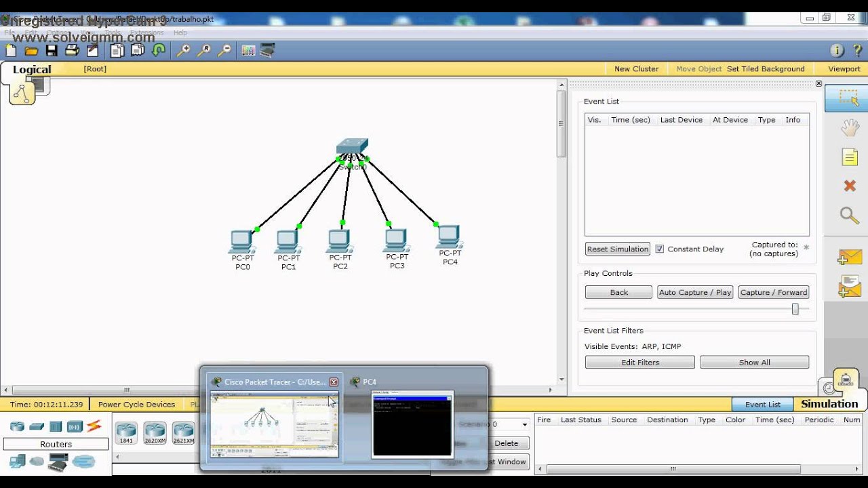Image resolution: width=868 pixels, height=488 pixels.
Task: Activate the Select tool
Action: [848, 98]
